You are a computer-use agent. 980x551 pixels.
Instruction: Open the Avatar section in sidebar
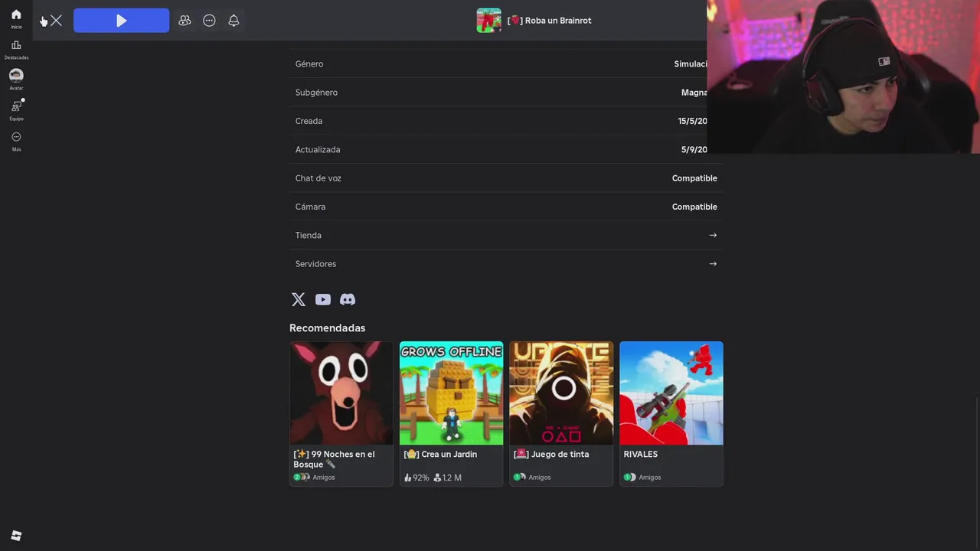16,80
